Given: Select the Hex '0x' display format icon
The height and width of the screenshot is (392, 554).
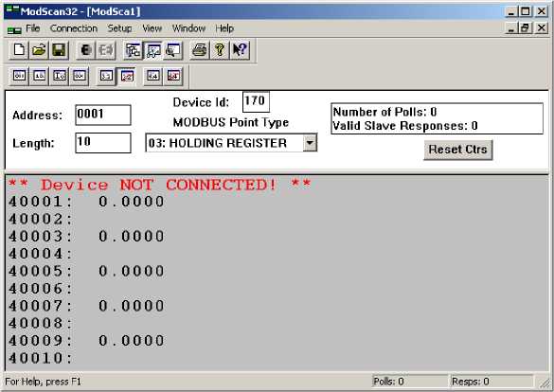Looking at the screenshot, I should (80, 76).
